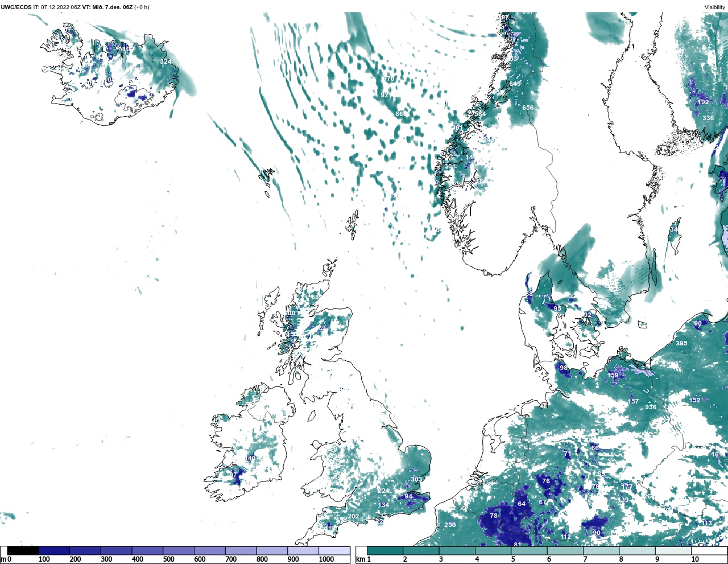The height and width of the screenshot is (564, 728).
Task: Click the '98' value near northern Germany
Action: point(564,368)
